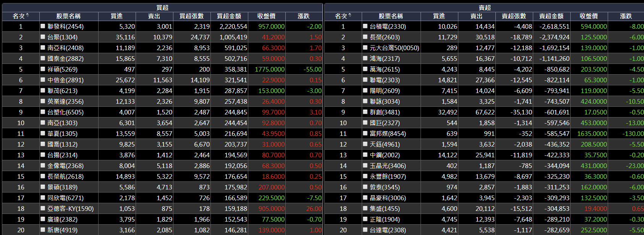Screen dimensions: 644x235
Task: Click 收盤價 header in 買超 table
Action: 267,16
